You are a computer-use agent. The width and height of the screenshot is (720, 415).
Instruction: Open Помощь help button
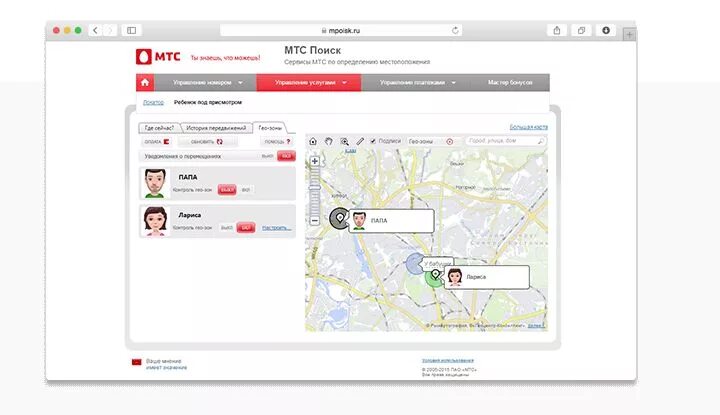(x=277, y=141)
